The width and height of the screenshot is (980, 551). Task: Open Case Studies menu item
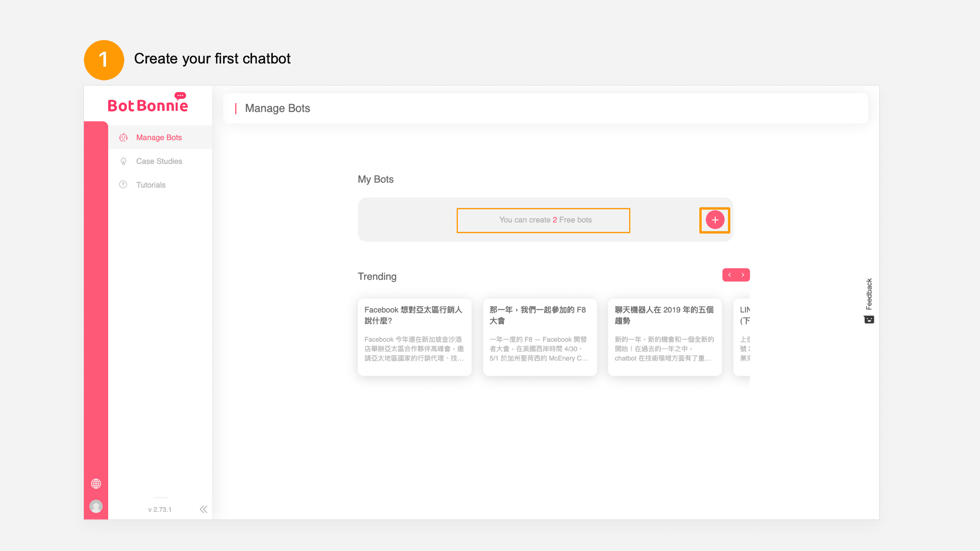pyautogui.click(x=159, y=161)
